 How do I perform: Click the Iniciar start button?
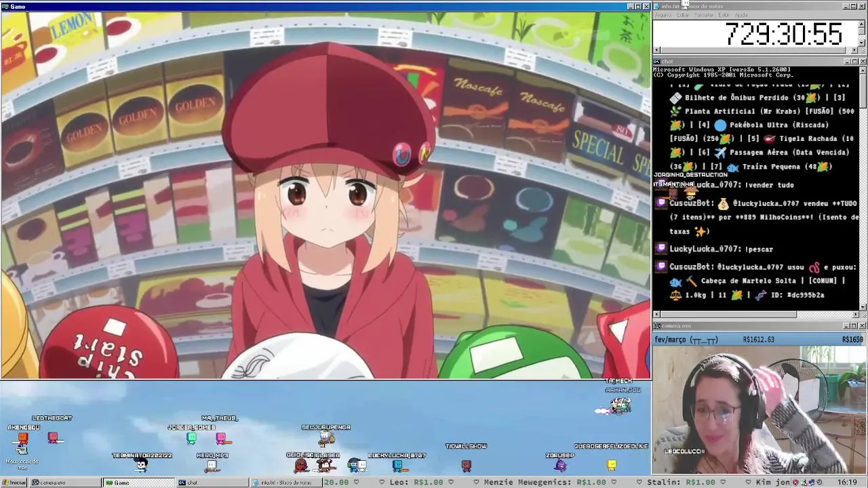pos(14,483)
